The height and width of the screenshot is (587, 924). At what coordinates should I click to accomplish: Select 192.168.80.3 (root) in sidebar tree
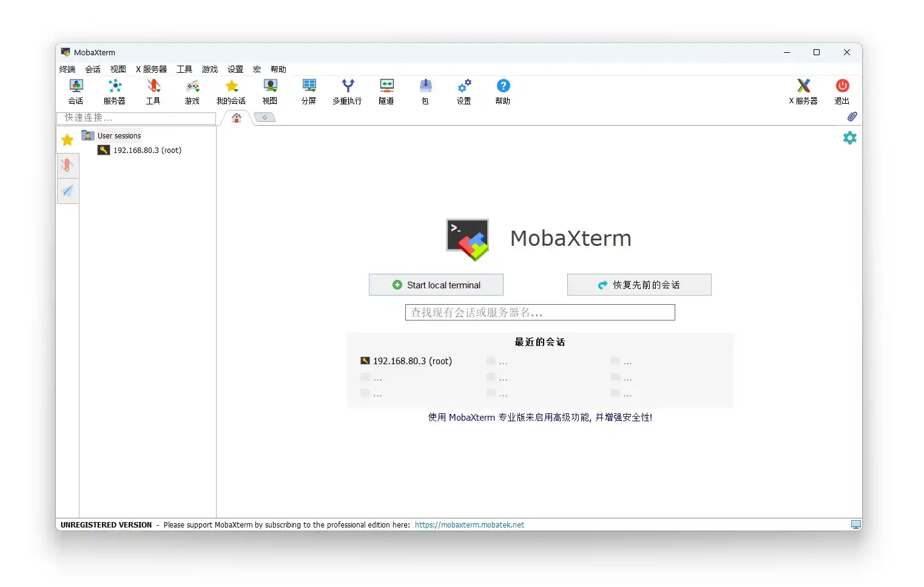point(147,151)
